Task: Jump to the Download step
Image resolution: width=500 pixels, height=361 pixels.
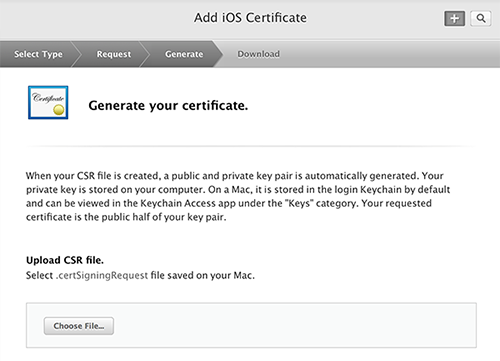Action: (x=258, y=54)
